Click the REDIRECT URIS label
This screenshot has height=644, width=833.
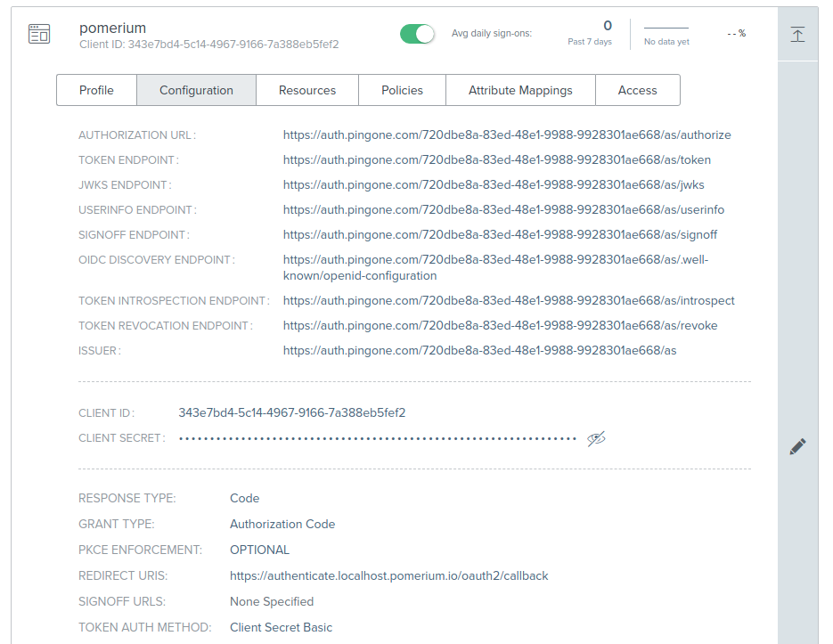pyautogui.click(x=123, y=576)
